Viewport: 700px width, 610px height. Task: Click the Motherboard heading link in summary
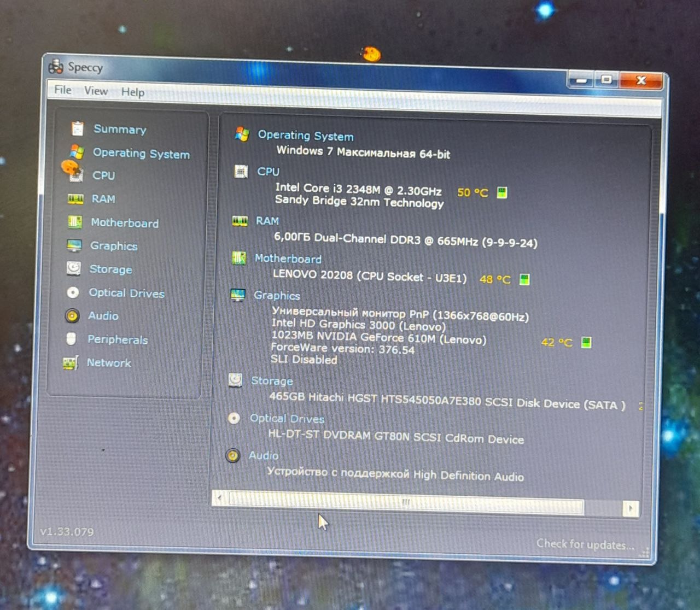288,259
